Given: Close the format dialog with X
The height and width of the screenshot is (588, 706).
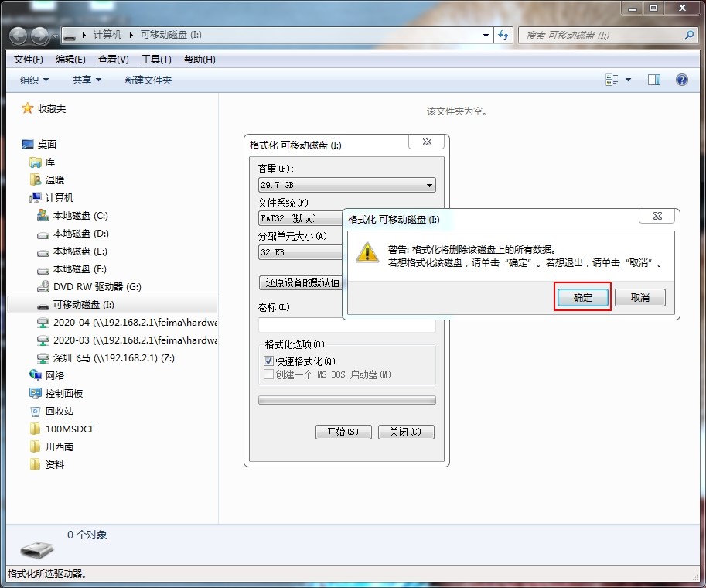Looking at the screenshot, I should tap(426, 142).
